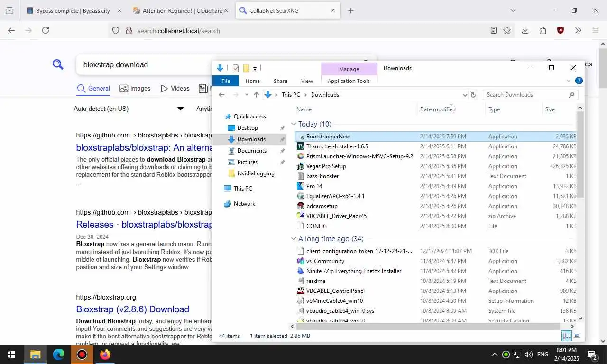Open Firefox from the taskbar

point(105,355)
